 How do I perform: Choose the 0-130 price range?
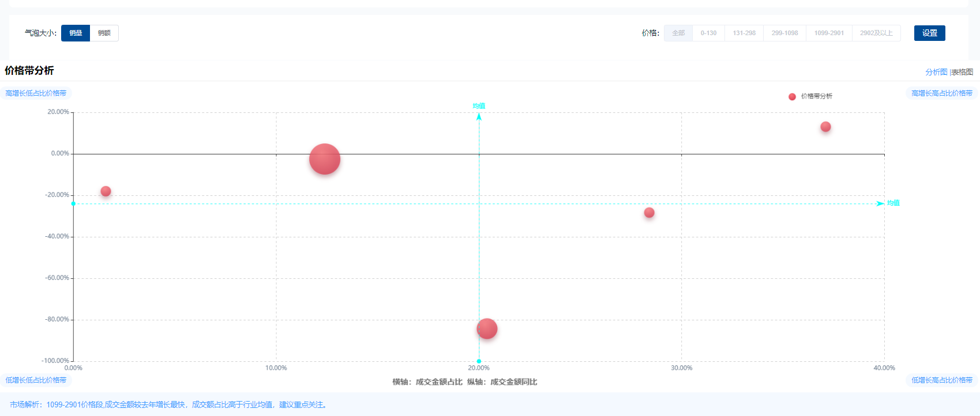(x=708, y=33)
